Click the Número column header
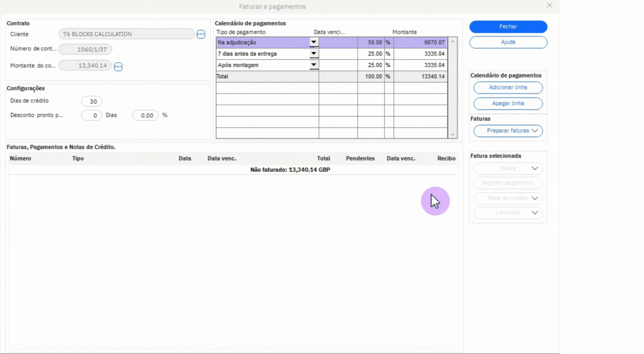 click(x=20, y=158)
